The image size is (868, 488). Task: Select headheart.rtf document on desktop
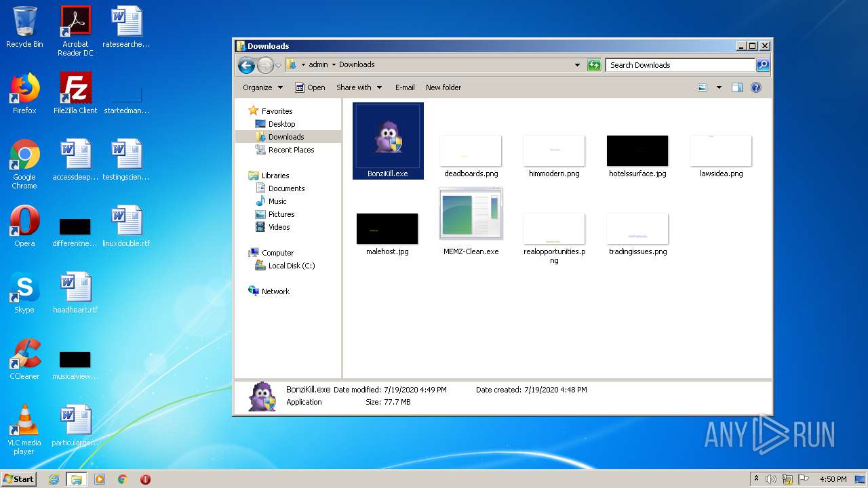point(75,293)
